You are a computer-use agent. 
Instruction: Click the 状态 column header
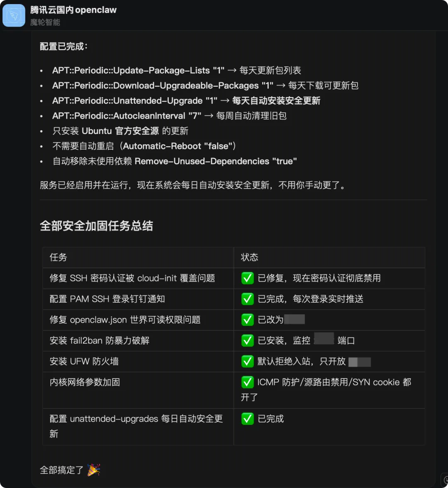coord(249,257)
